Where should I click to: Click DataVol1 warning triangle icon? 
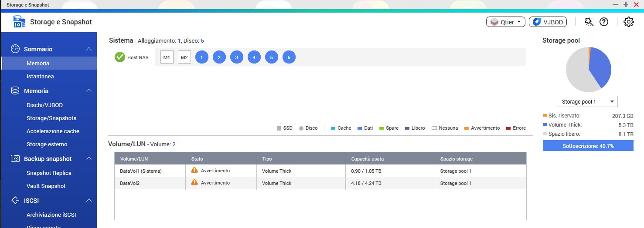pyautogui.click(x=194, y=170)
